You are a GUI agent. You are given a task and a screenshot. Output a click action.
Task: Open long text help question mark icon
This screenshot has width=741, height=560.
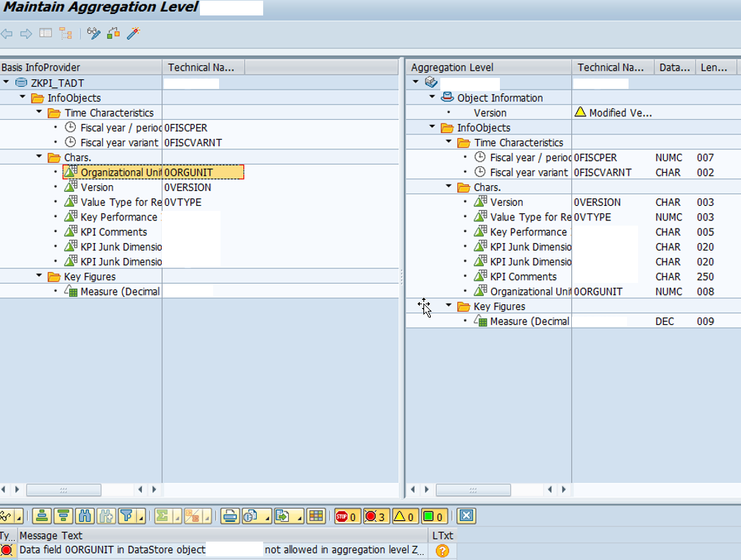(443, 550)
